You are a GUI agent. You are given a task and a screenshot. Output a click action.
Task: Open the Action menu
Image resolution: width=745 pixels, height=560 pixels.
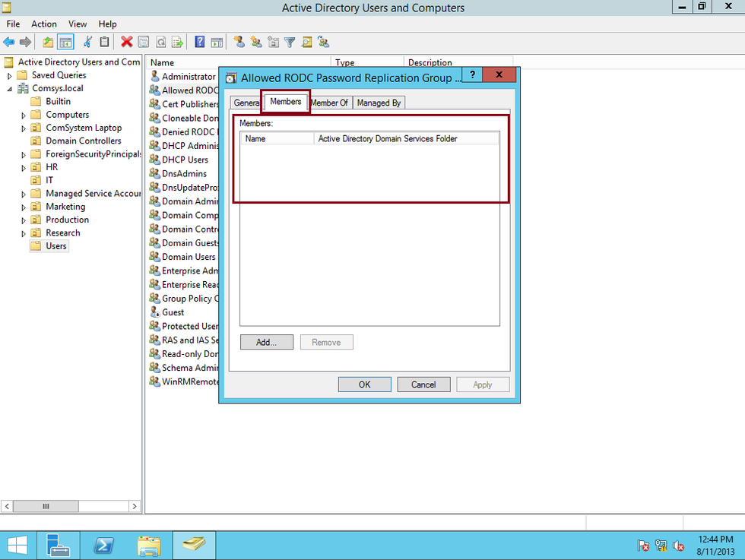tap(44, 24)
